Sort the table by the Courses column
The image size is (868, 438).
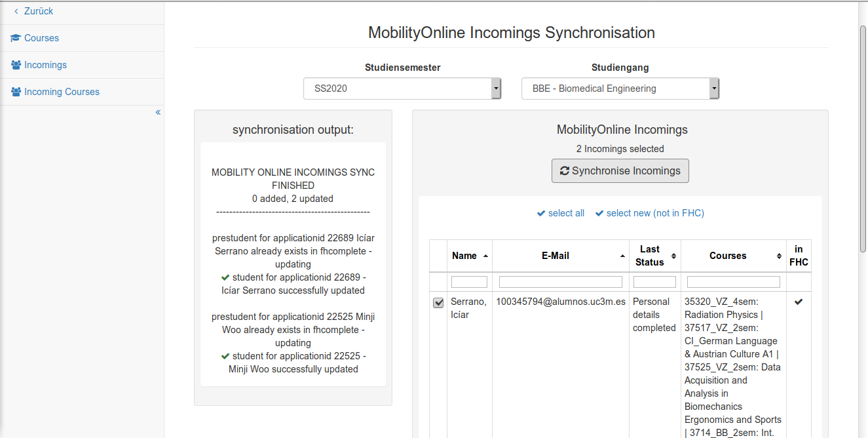[x=734, y=256]
